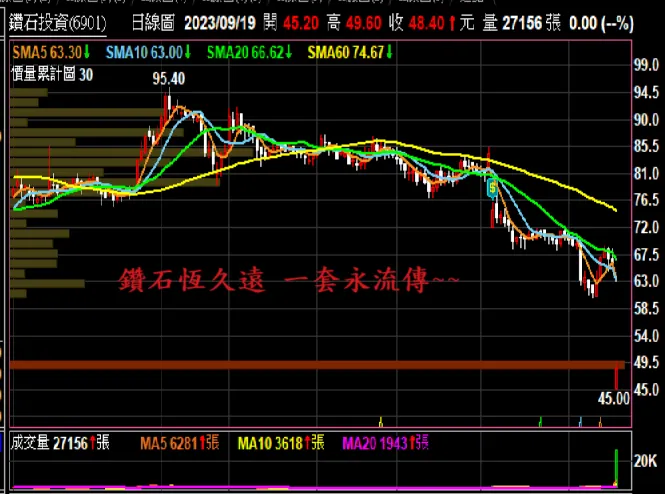Click the 99.0 price axis label
Viewport: 665px width, 494px height.
point(646,65)
